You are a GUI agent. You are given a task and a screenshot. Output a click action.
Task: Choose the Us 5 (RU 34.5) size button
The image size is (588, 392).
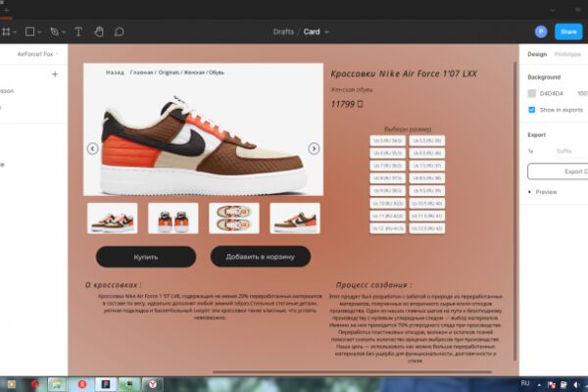click(x=388, y=141)
